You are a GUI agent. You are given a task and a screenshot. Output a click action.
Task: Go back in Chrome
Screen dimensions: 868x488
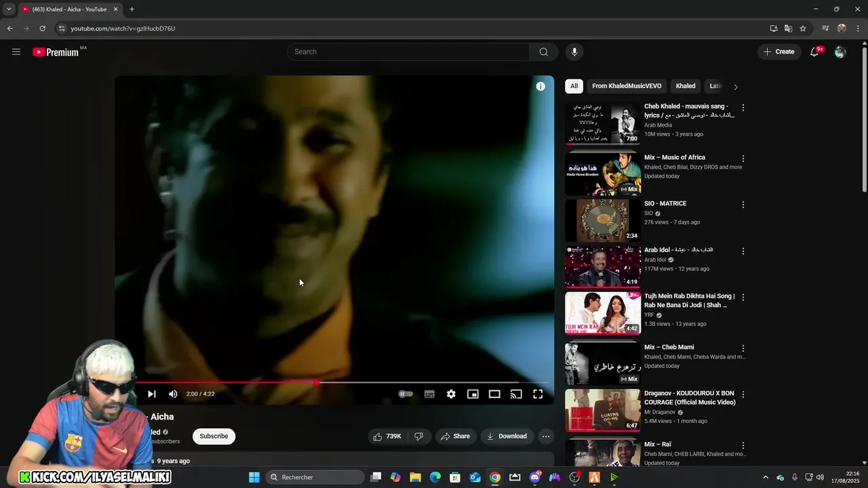pyautogui.click(x=9, y=28)
